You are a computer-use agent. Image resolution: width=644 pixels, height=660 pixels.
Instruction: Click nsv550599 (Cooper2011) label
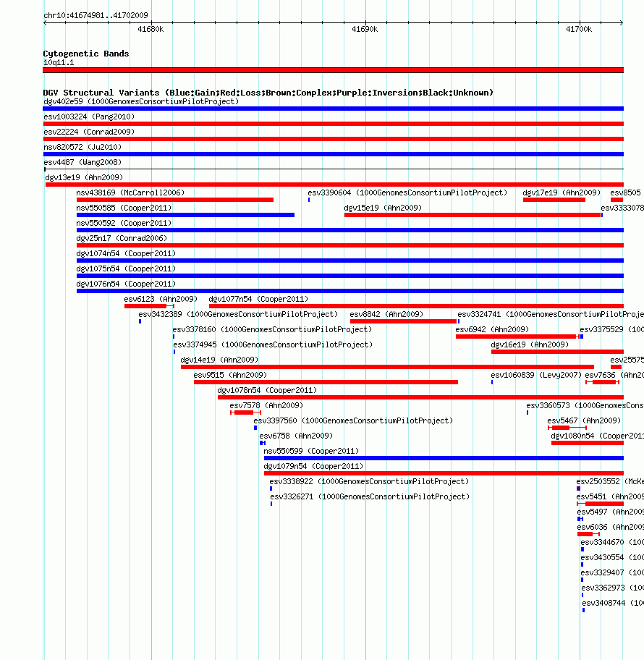pos(311,450)
